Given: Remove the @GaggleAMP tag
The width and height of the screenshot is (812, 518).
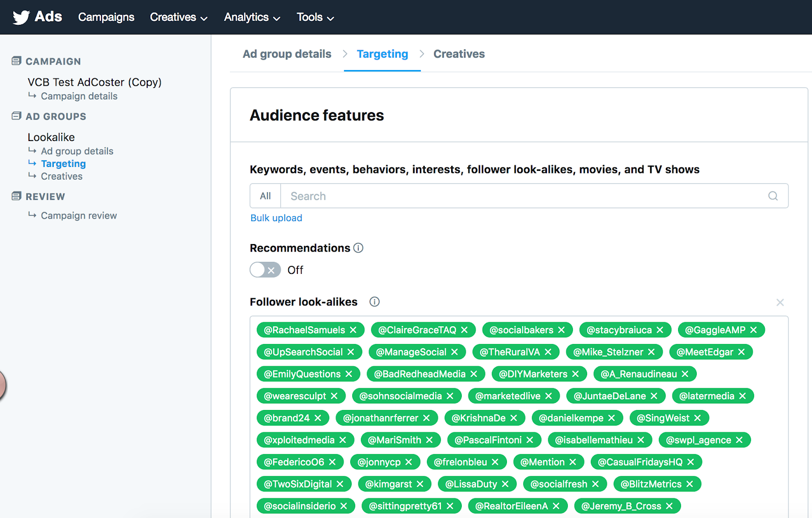Looking at the screenshot, I should pyautogui.click(x=754, y=330).
